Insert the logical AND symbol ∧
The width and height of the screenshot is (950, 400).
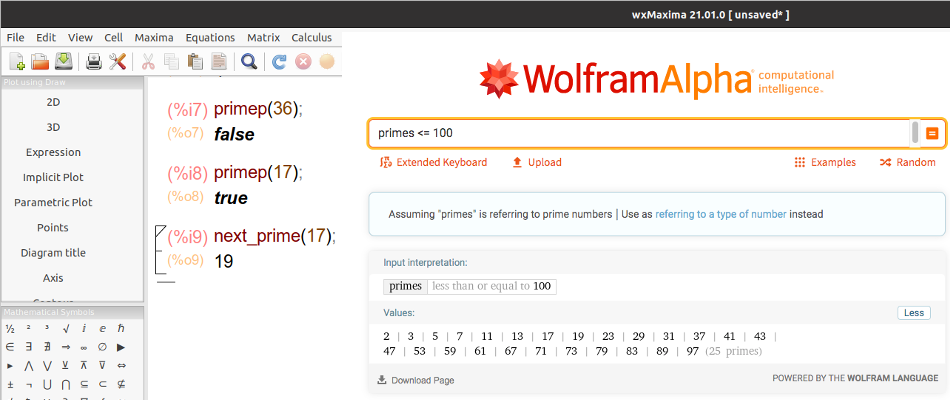click(28, 366)
